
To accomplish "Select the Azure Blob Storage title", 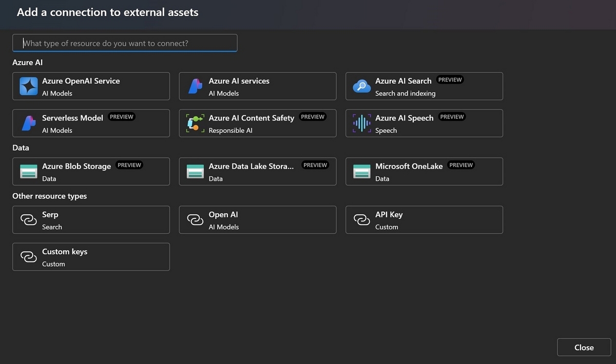I will pos(76,166).
